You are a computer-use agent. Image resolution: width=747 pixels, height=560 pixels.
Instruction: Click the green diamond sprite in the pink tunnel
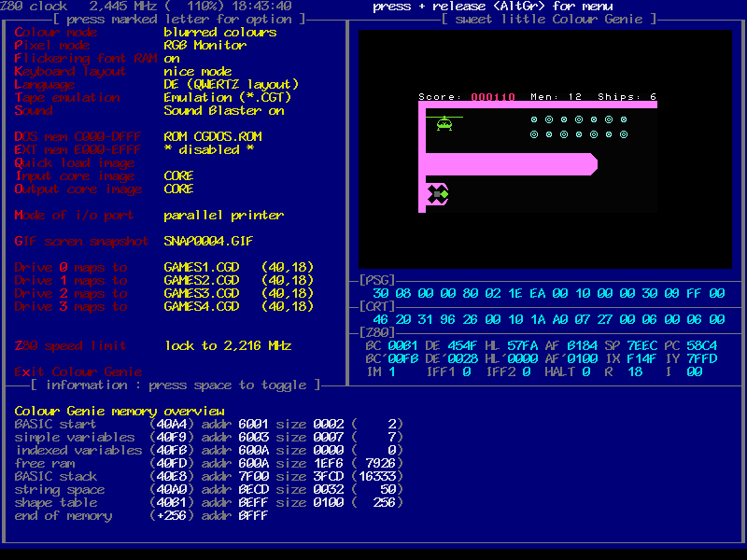444,193
